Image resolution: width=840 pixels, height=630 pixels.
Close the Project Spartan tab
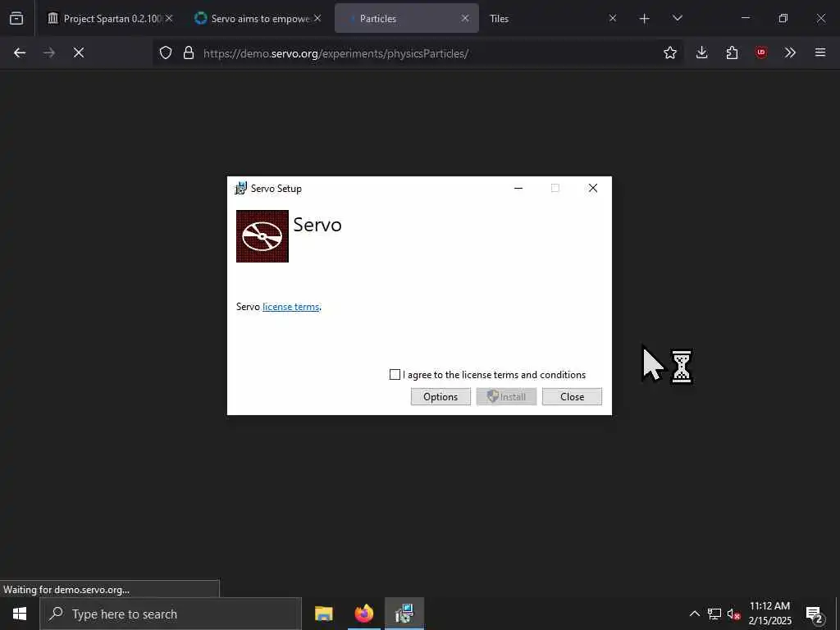169,18
